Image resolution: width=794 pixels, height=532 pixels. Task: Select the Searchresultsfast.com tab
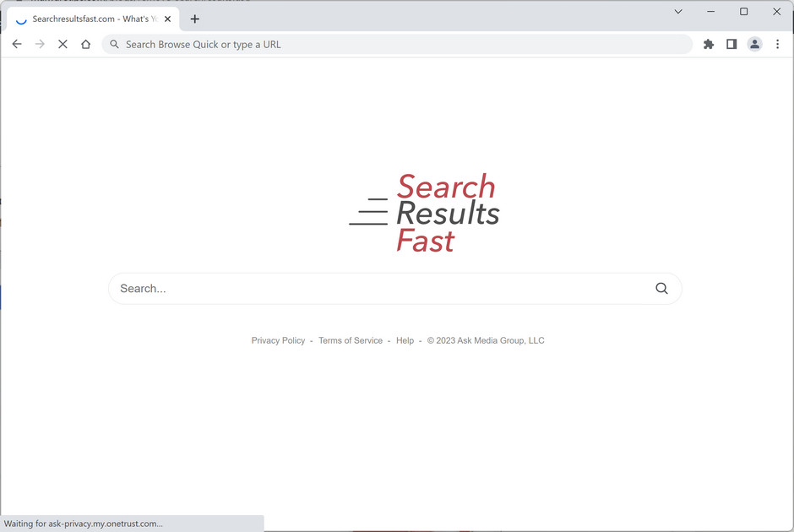click(93, 19)
